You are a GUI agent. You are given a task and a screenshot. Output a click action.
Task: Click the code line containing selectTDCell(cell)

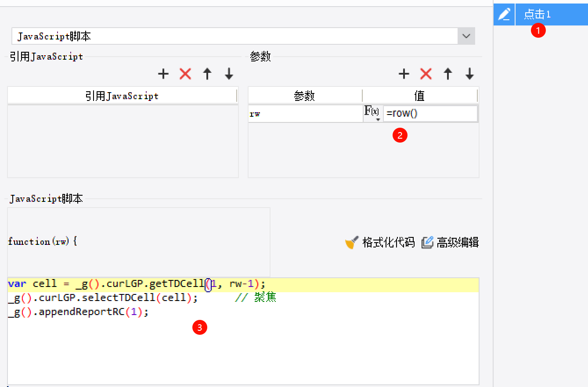tap(142, 298)
